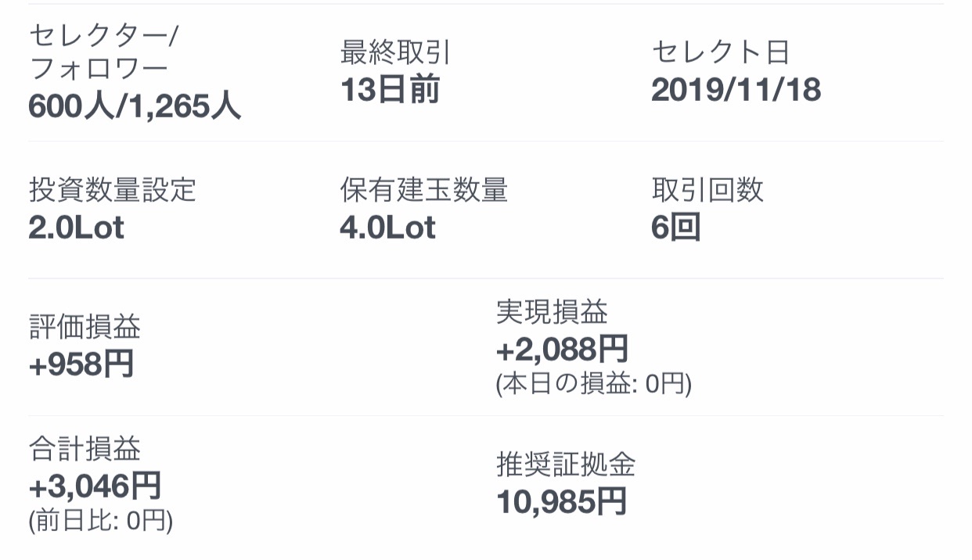Viewport: 972px width, 560px height.
Task: Click the セレクター/フォロワー label
Action: click(104, 53)
